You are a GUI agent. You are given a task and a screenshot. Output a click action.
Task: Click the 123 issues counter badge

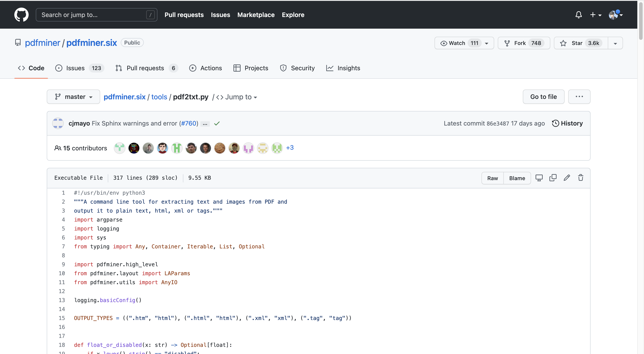click(x=96, y=68)
